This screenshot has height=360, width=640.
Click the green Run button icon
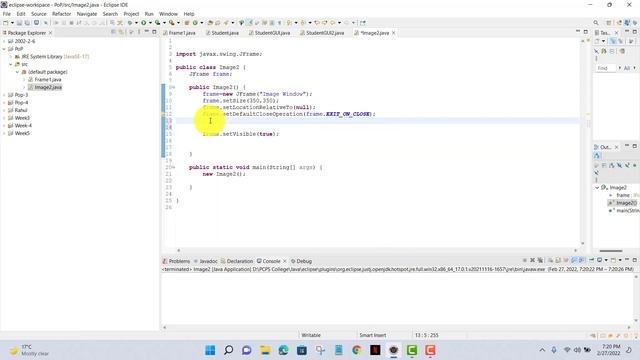point(144,23)
